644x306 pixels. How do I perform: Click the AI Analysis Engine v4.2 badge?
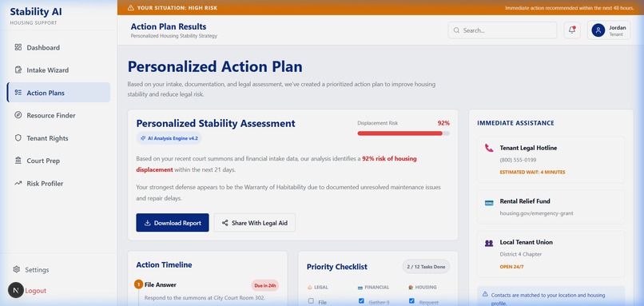pyautogui.click(x=169, y=138)
